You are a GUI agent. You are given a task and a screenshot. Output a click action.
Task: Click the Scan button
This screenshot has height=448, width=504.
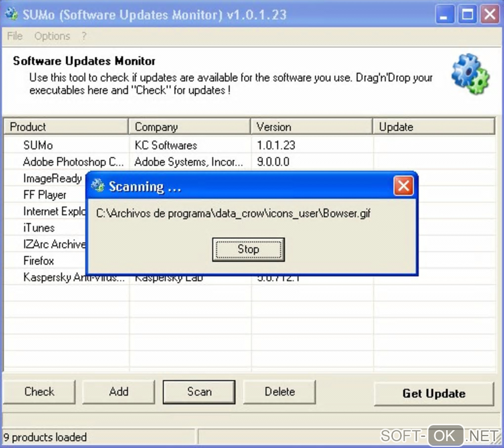pos(199,392)
